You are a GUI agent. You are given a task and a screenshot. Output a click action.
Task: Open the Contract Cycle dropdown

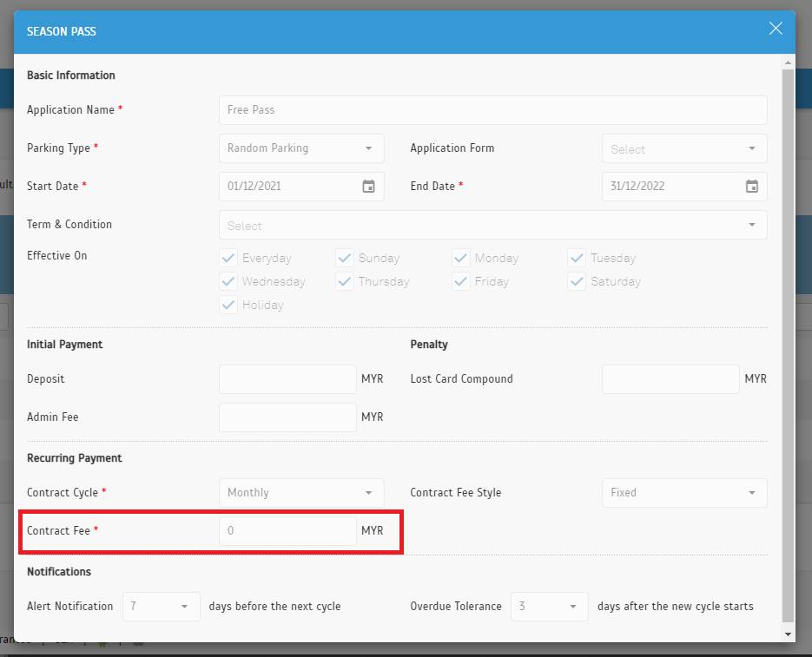(x=301, y=492)
